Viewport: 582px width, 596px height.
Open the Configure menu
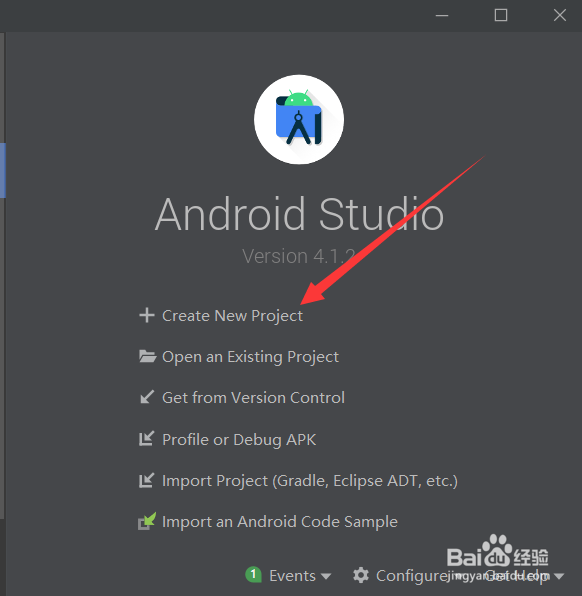412,576
